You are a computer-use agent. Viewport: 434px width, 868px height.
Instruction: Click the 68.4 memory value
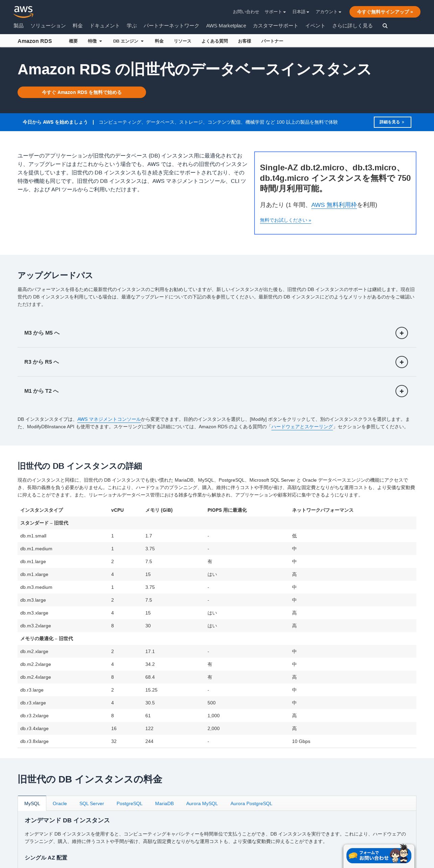point(150,677)
